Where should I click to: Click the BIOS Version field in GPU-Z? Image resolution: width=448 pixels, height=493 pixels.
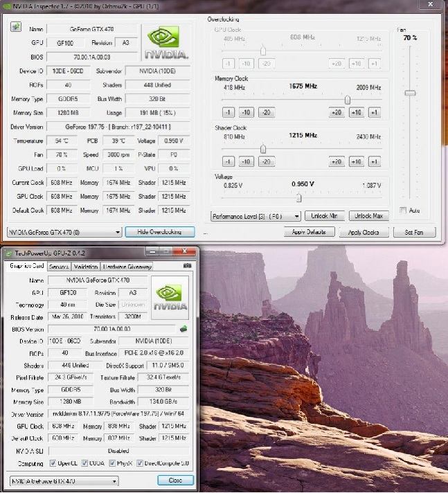point(112,329)
